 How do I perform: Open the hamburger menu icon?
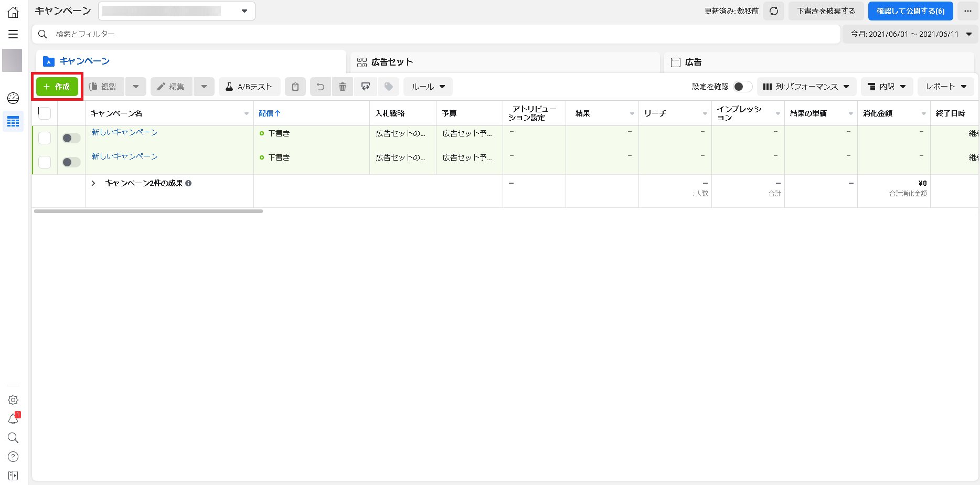point(13,34)
